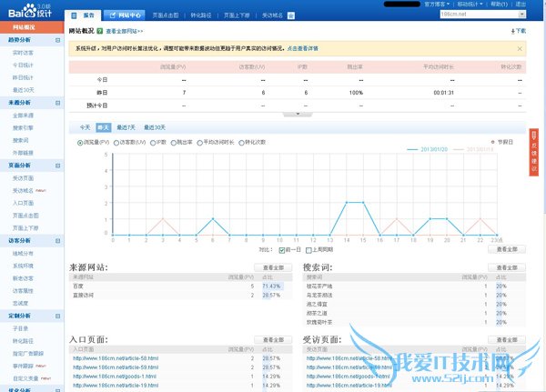The image size is (546, 392).
Task: Uncheck the 前一日 comparison checkbox
Action: pos(282,250)
